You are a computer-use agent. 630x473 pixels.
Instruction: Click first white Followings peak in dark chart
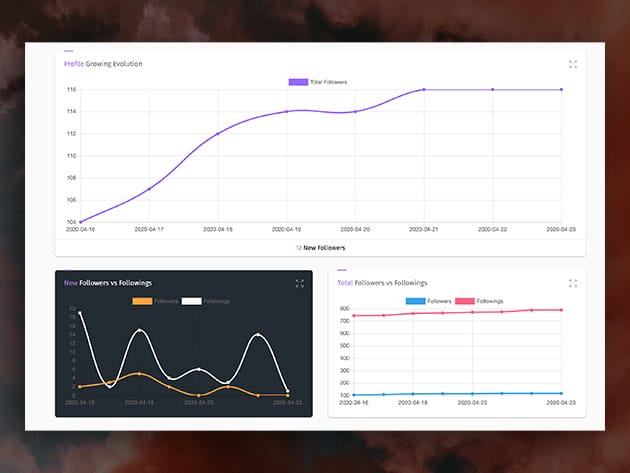[x=80, y=314]
